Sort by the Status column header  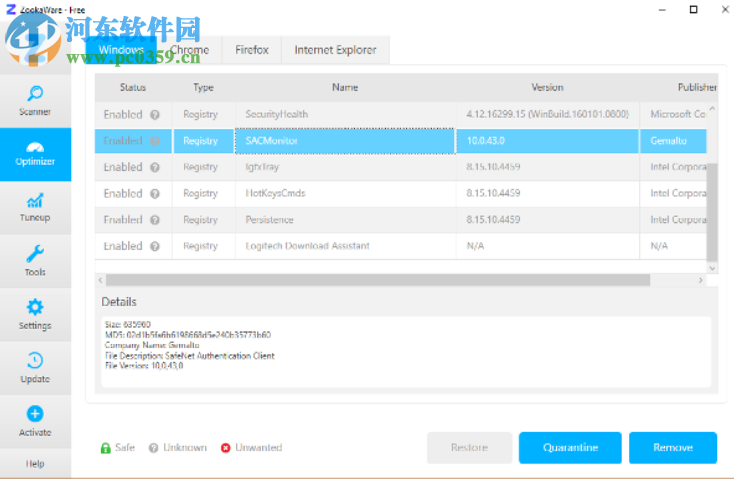(x=133, y=88)
